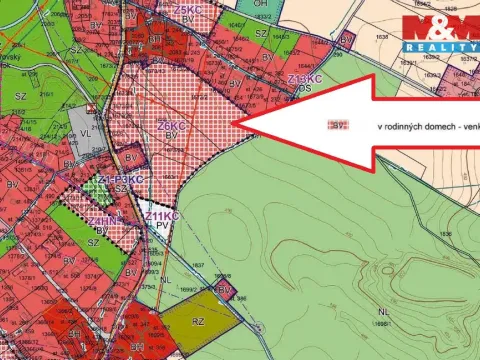The image size is (480, 360).
Task: Click parcel number 1699/2
Action: click(189, 290)
